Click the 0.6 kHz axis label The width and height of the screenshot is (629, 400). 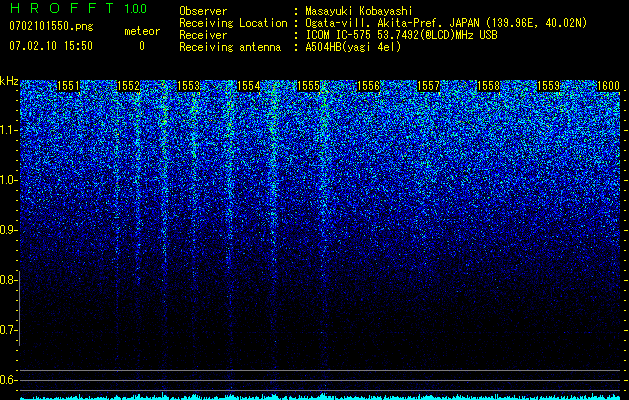[x=8, y=380]
